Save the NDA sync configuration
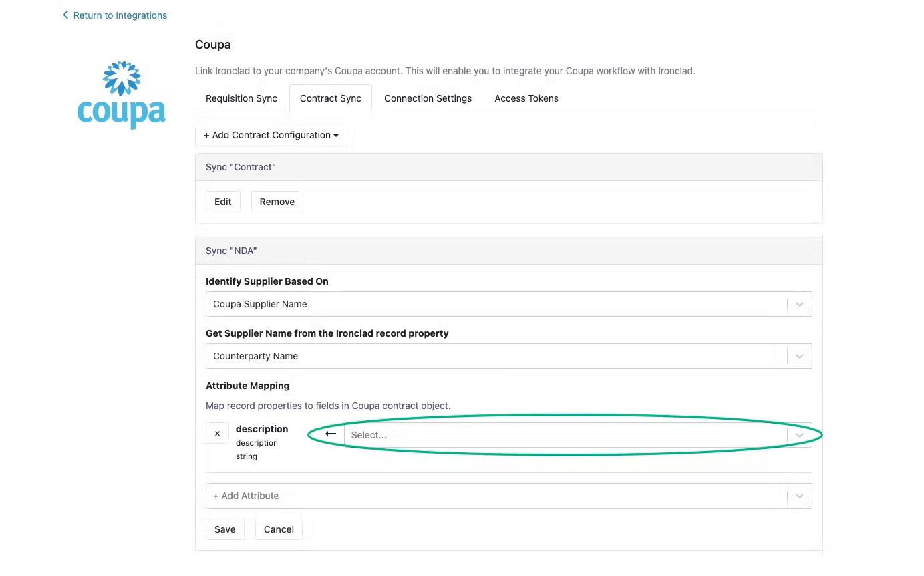The height and width of the screenshot is (576, 924). point(225,529)
